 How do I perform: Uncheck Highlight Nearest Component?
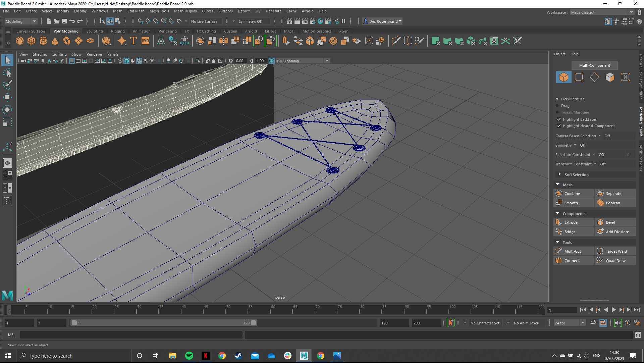[559, 126]
